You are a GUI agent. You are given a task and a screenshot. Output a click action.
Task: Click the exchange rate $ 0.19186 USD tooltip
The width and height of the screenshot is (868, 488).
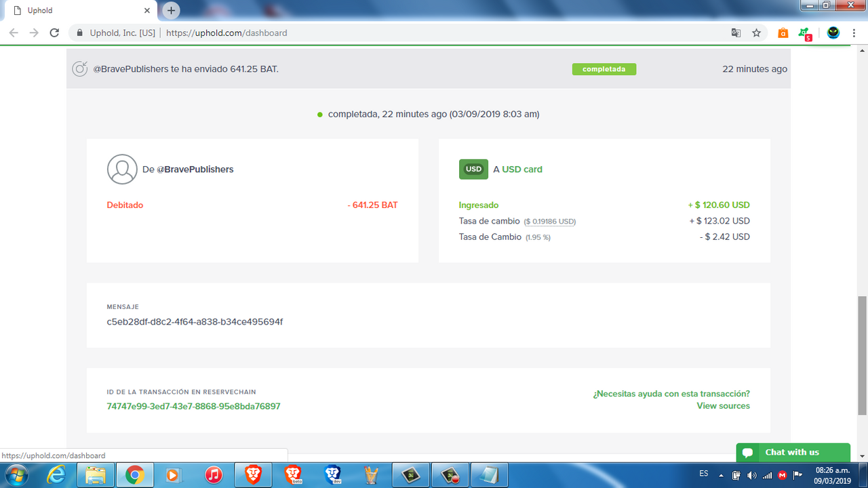pyautogui.click(x=550, y=222)
